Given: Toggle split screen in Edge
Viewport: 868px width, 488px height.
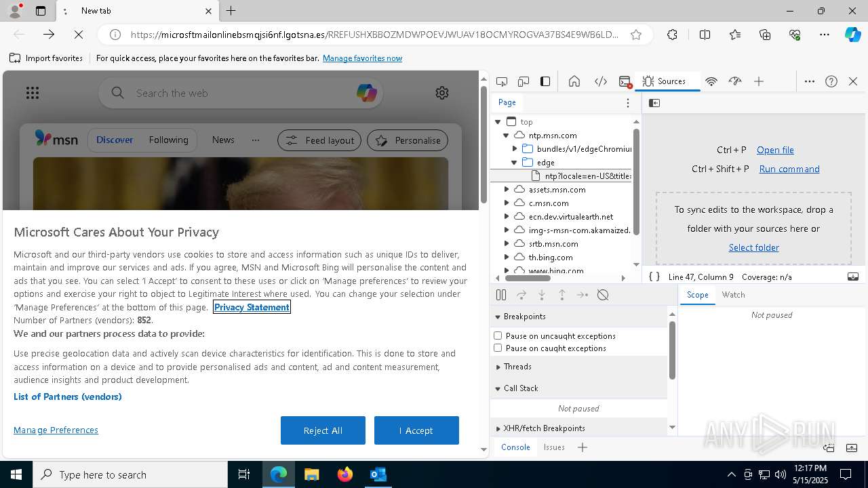Looking at the screenshot, I should click(705, 35).
